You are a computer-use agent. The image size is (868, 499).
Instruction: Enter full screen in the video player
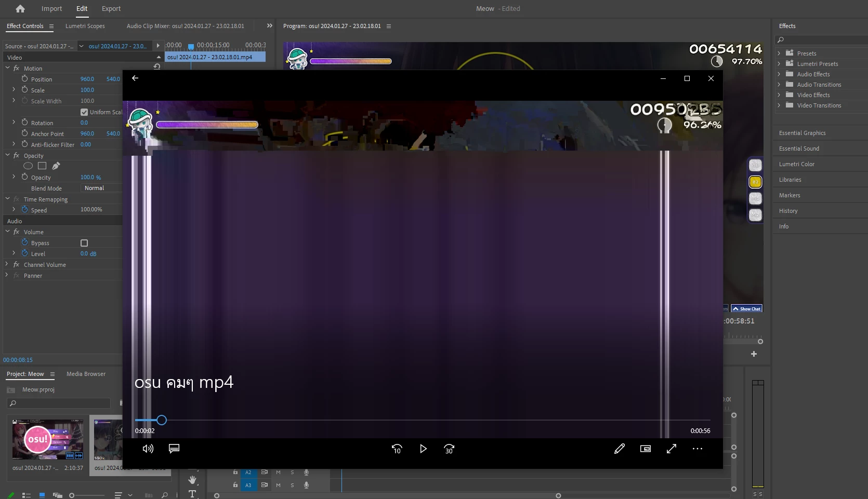click(x=672, y=449)
